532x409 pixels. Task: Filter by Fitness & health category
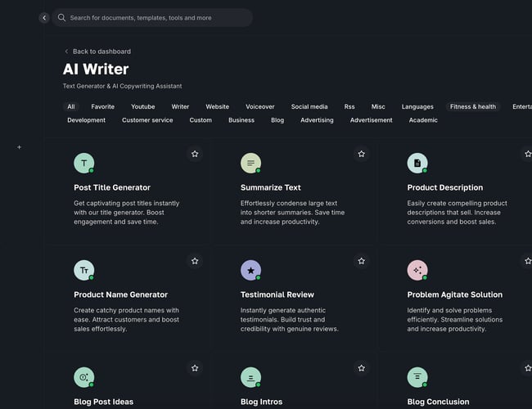(x=472, y=106)
